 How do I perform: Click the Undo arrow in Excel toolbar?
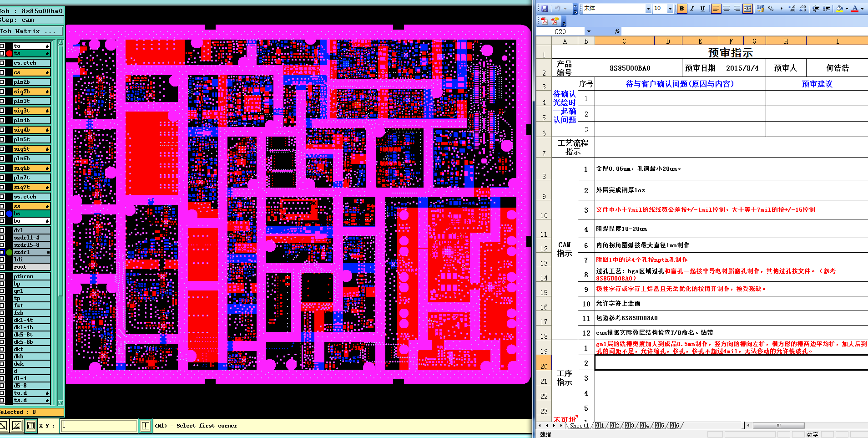coord(557,9)
